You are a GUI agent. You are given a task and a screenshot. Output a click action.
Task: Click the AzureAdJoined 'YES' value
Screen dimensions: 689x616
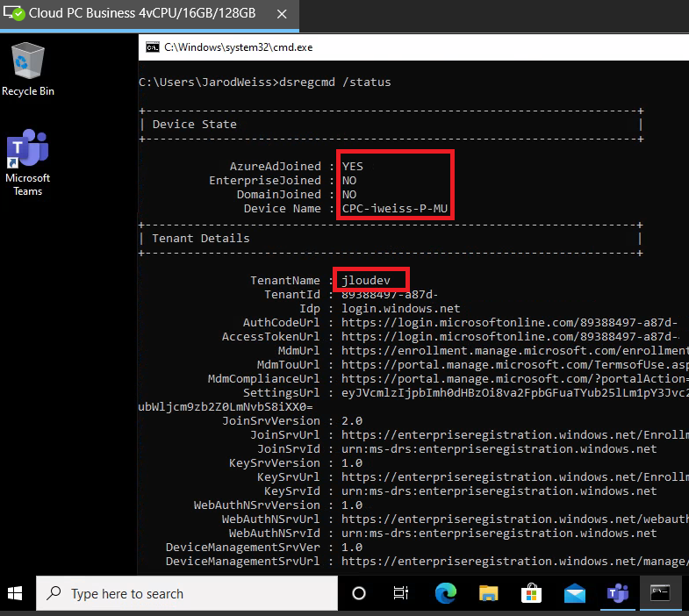pyautogui.click(x=353, y=167)
